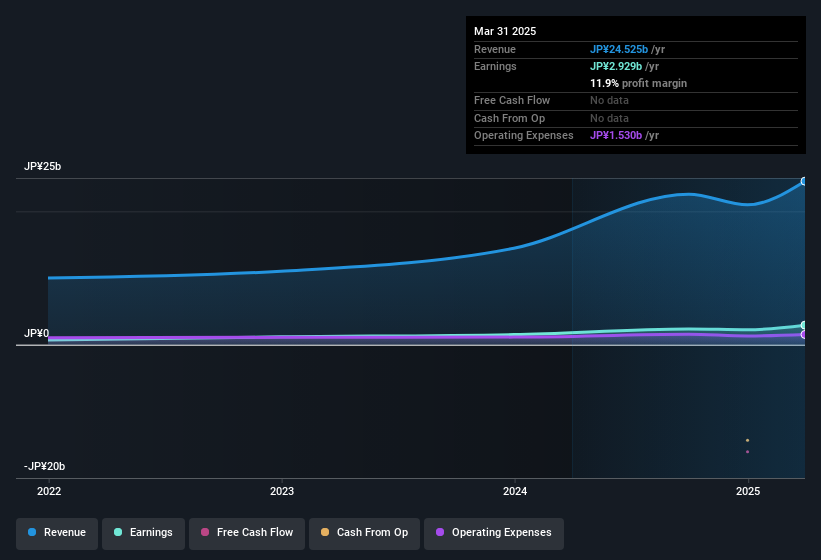Click the pink Free Cash Flow dot near 2025
The image size is (821, 560).
[x=747, y=452]
